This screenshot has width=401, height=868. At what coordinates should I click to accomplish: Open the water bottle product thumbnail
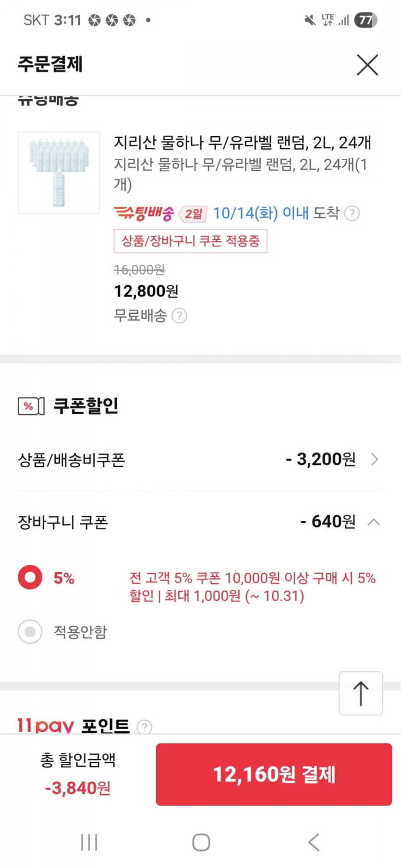coord(59,173)
